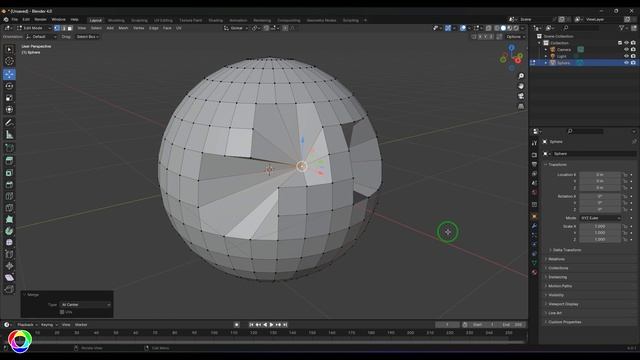Toggle the UVs checkbox in the Merge panel
This screenshot has height=360, width=640.
click(62, 312)
